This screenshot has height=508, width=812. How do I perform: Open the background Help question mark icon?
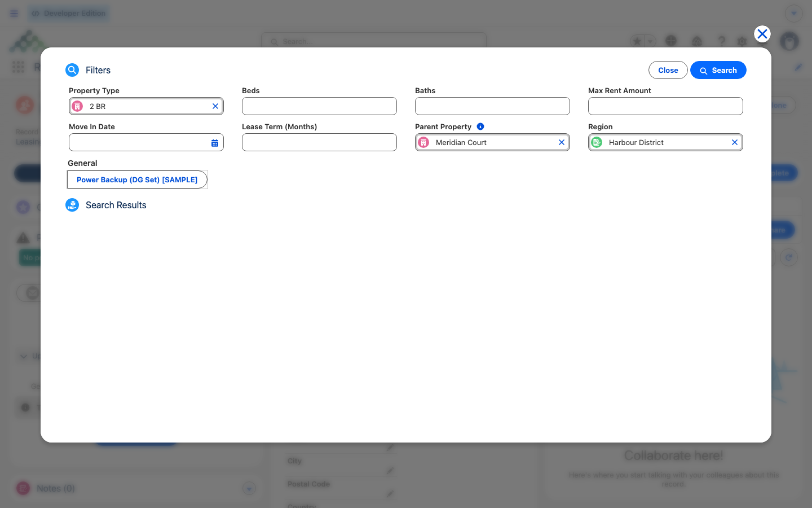click(721, 41)
